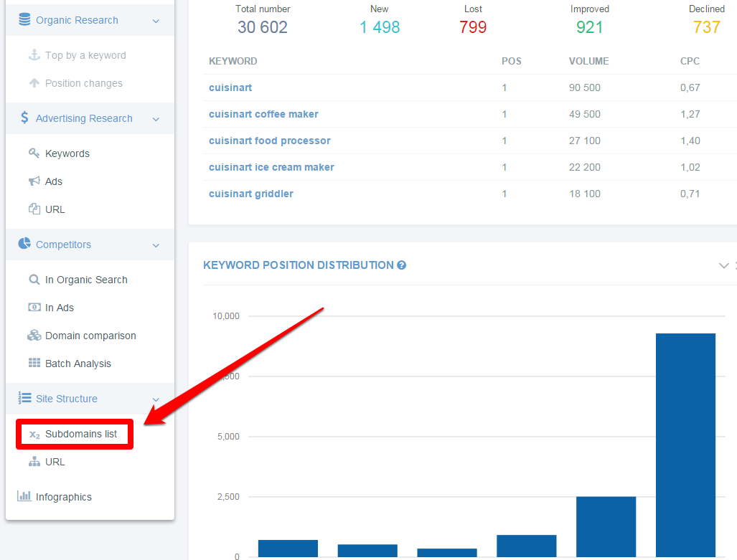Click the x2 icon for Subdomains list
This screenshot has height=560, width=737.
click(34, 435)
